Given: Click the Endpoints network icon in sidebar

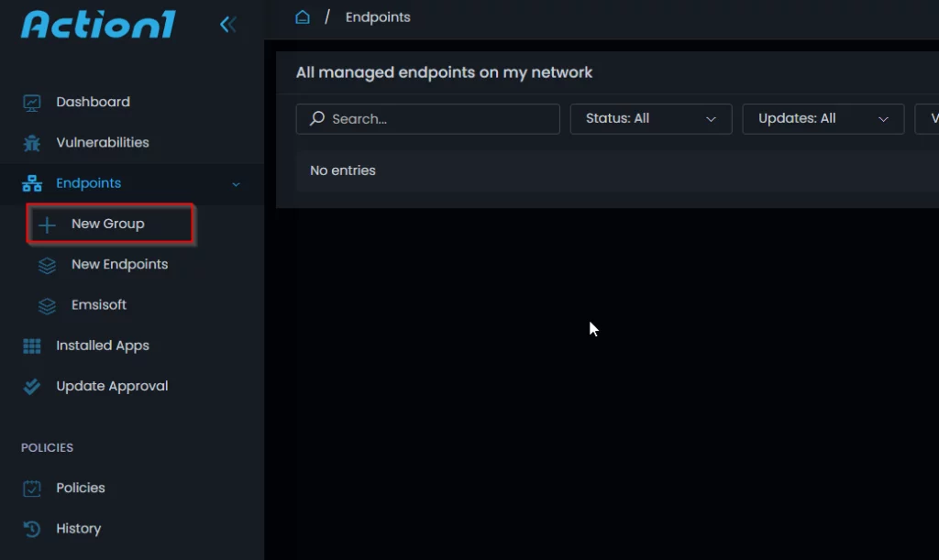Looking at the screenshot, I should click(x=32, y=184).
